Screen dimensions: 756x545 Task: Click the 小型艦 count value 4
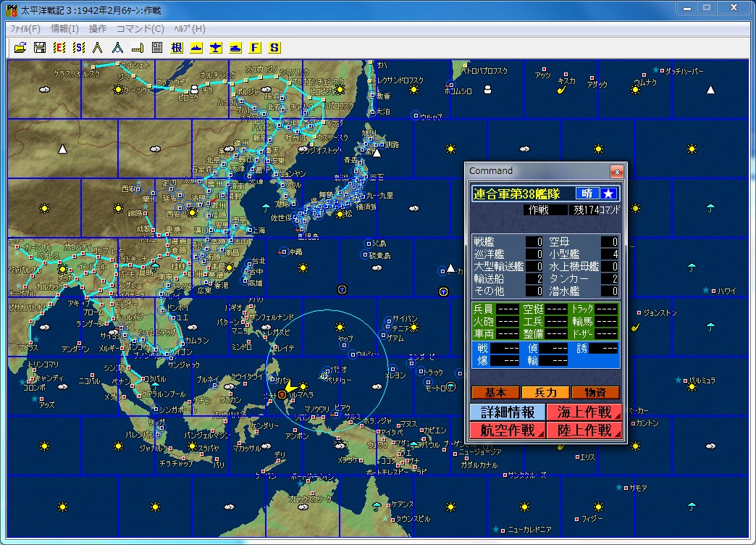click(x=610, y=254)
